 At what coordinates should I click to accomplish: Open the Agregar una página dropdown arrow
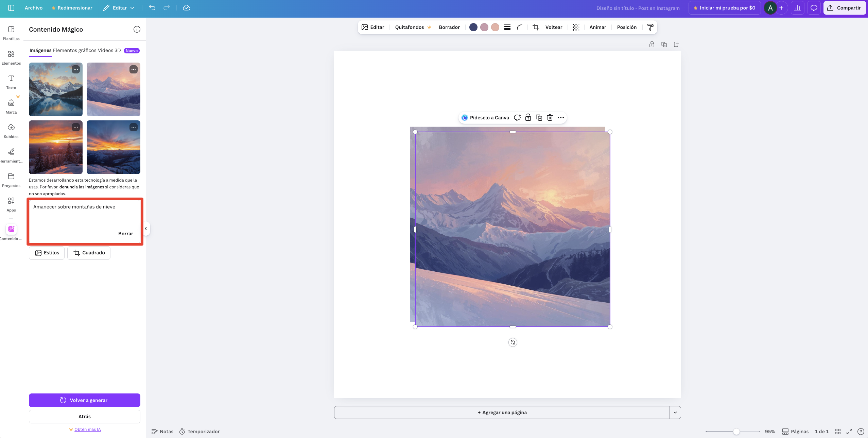click(676, 412)
